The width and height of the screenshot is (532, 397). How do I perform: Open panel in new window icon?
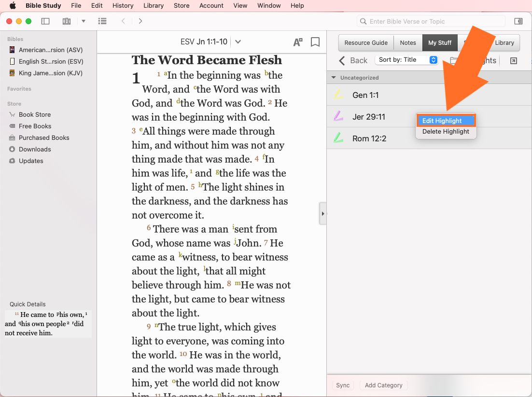pos(513,60)
